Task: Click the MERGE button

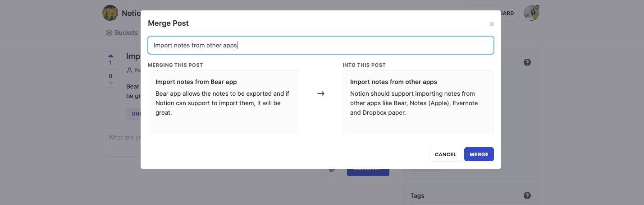Action: (479, 154)
